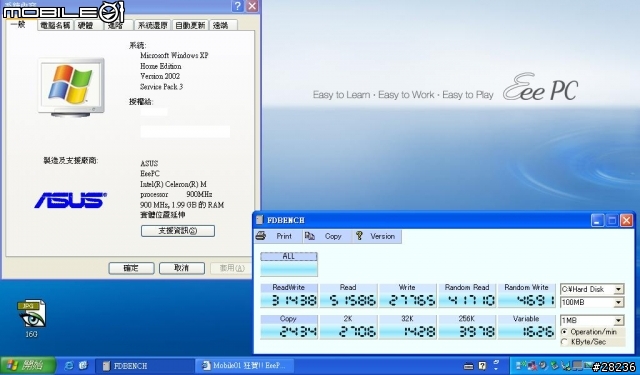640x375 pixels.
Task: Click the red and blue tray icon
Action: [532, 365]
